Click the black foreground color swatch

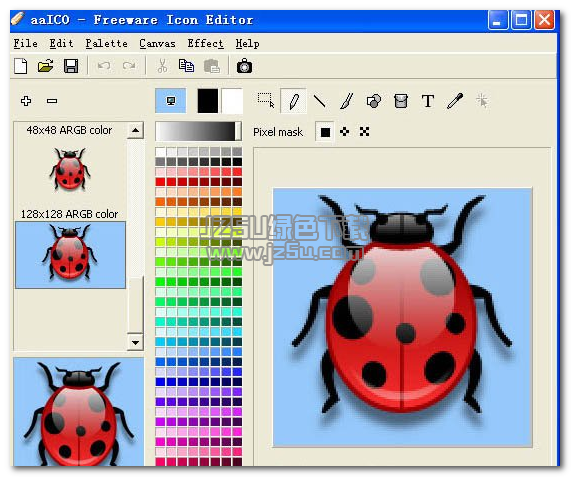pos(208,100)
